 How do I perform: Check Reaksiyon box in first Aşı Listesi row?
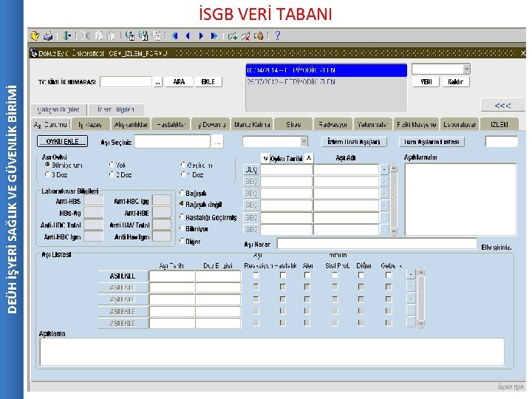point(256,275)
